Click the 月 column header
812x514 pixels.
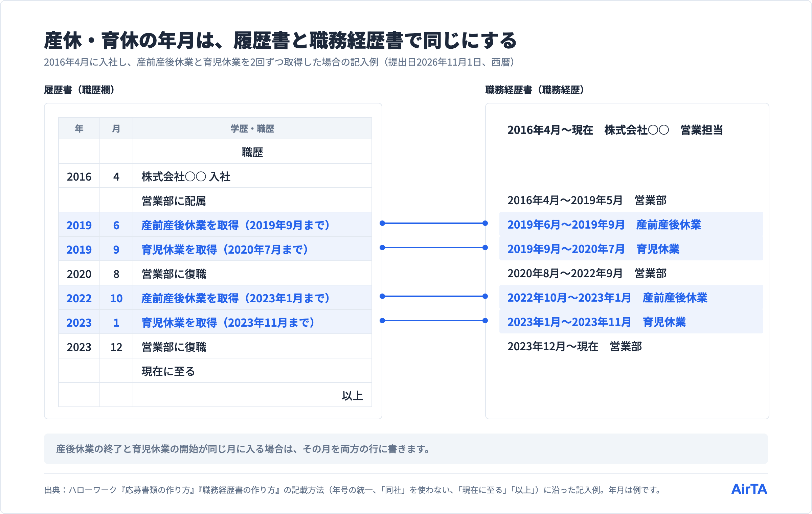click(x=116, y=128)
